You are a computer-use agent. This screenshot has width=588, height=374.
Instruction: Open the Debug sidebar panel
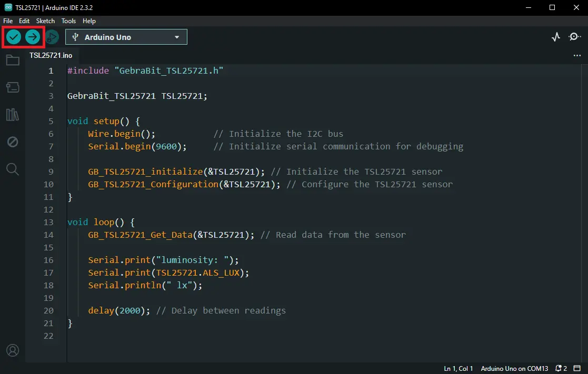point(13,142)
